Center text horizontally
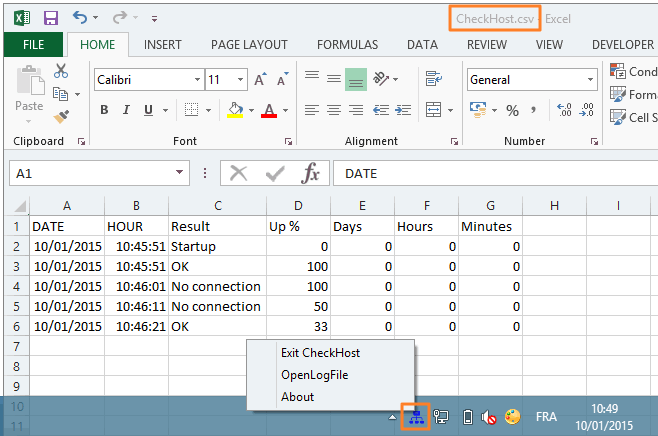 pos(334,110)
